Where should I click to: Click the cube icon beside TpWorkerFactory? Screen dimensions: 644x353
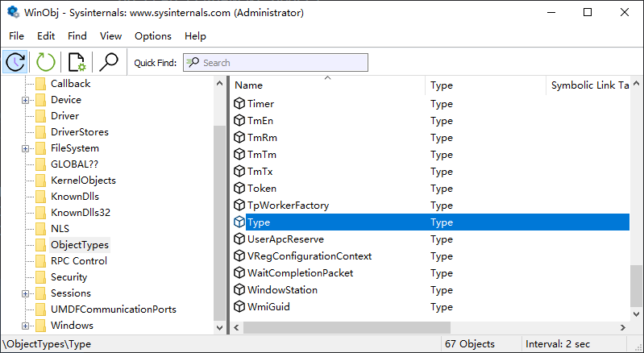239,205
